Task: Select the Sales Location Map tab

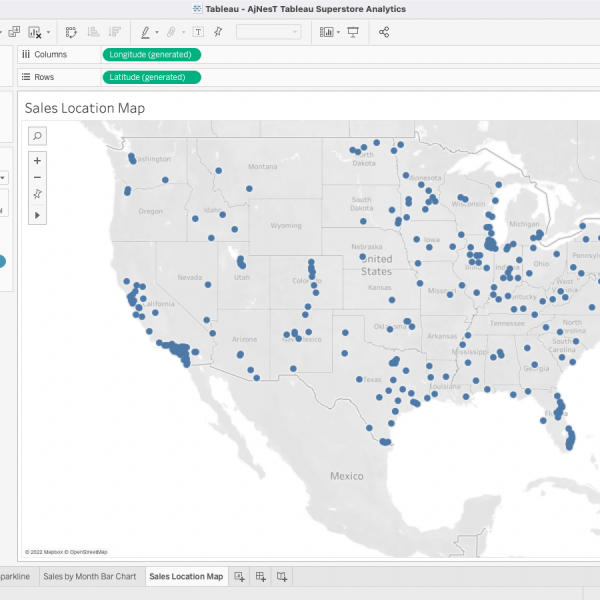Action: 186,577
